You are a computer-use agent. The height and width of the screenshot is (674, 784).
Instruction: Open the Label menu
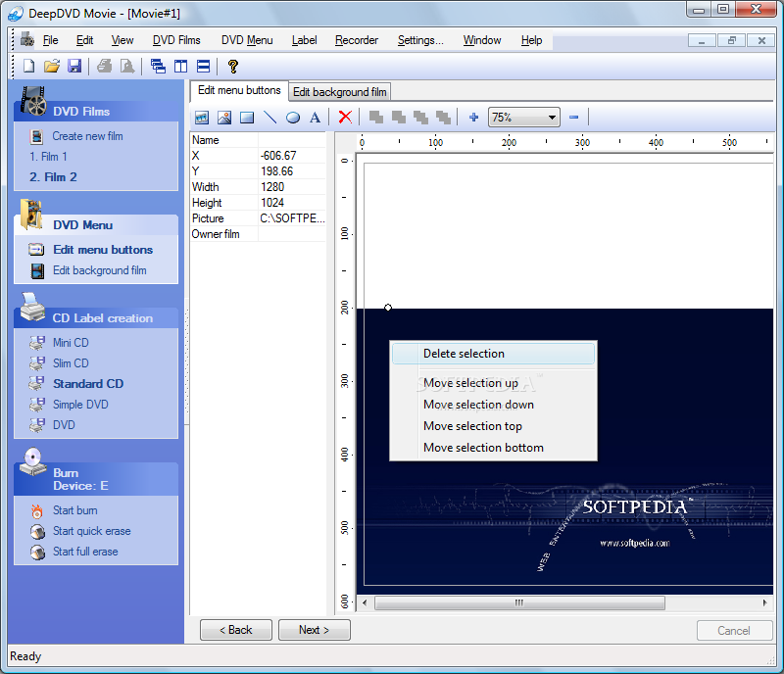click(x=304, y=40)
